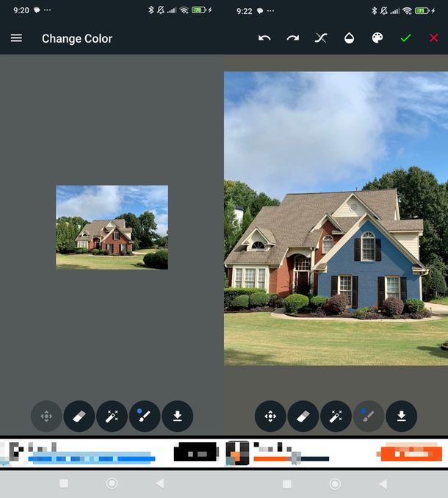Image resolution: width=448 pixels, height=498 pixels.
Task: Open the hamburger menu beside Change Color
Action: coord(16,38)
